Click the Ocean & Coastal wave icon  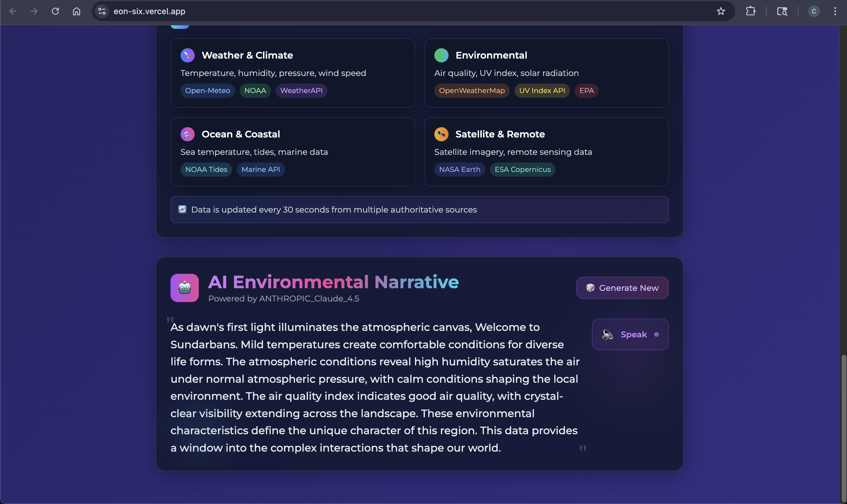coord(187,134)
